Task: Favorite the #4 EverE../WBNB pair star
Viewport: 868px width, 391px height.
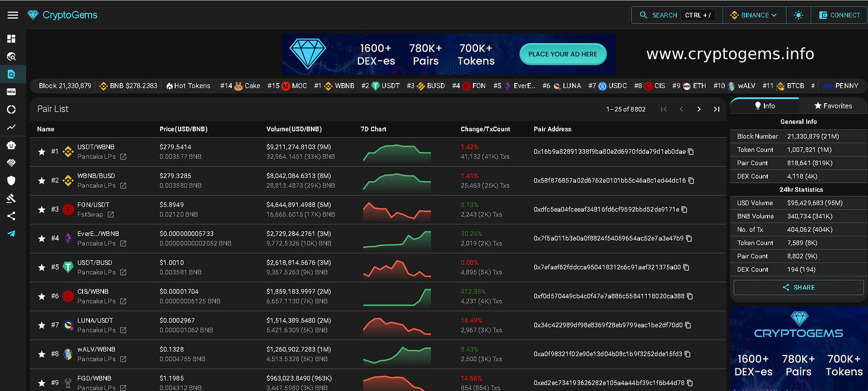Action: (x=41, y=238)
